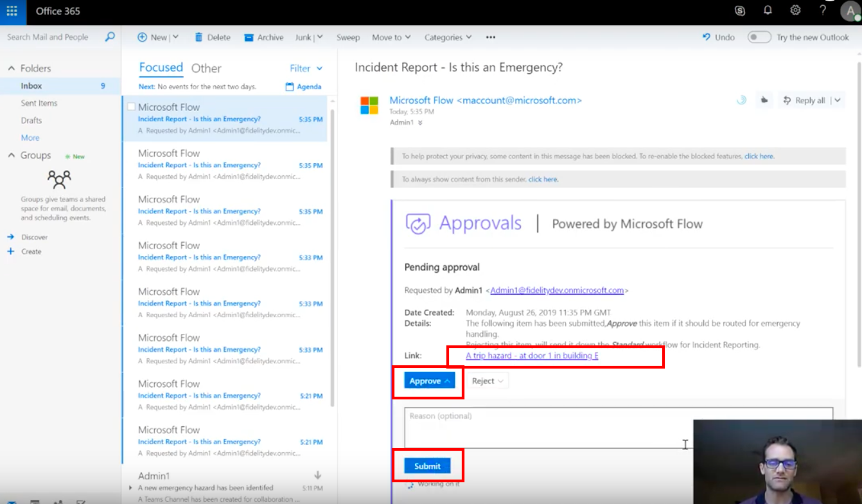Viewport: 862px width, 504px height.
Task: Open Skype from the top bar
Action: 739,11
